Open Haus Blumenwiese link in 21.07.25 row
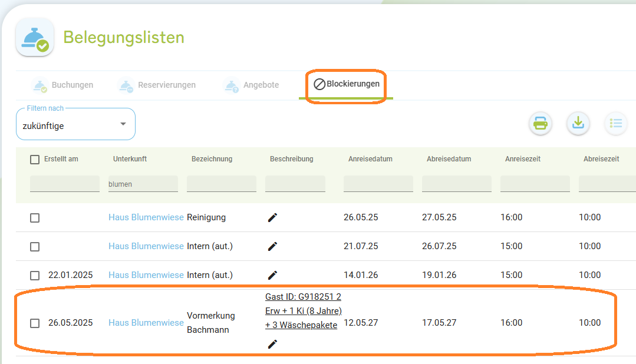Viewport: 636px width, 364px height. coord(146,246)
